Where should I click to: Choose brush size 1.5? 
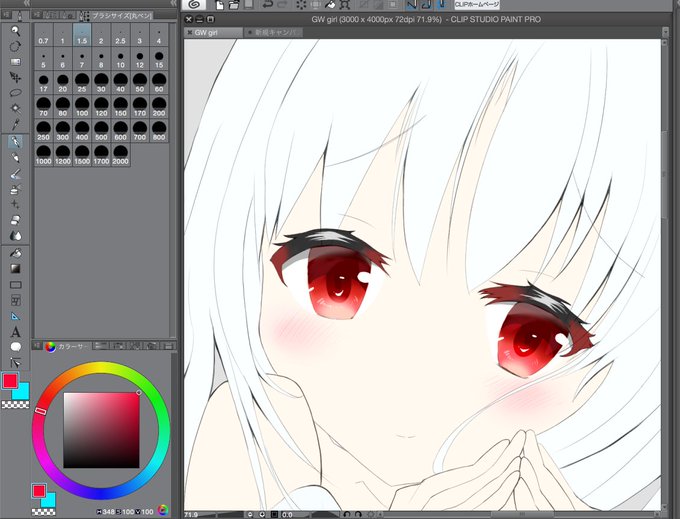(x=82, y=35)
